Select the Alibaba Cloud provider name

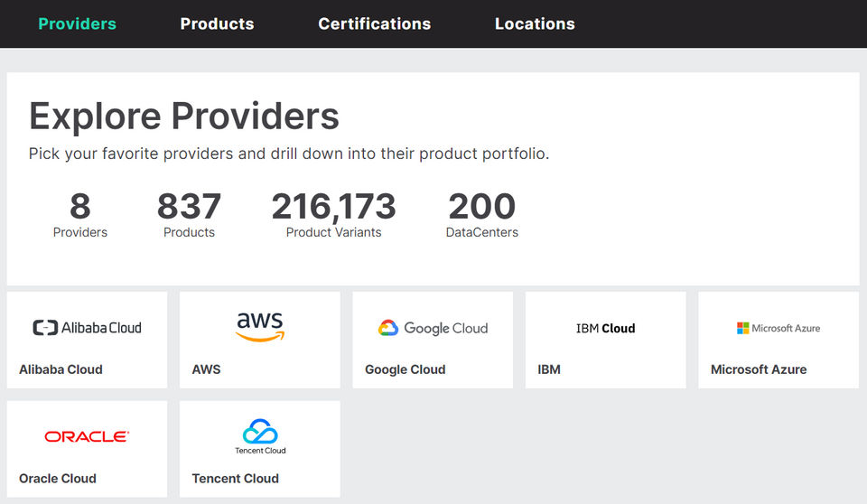61,369
